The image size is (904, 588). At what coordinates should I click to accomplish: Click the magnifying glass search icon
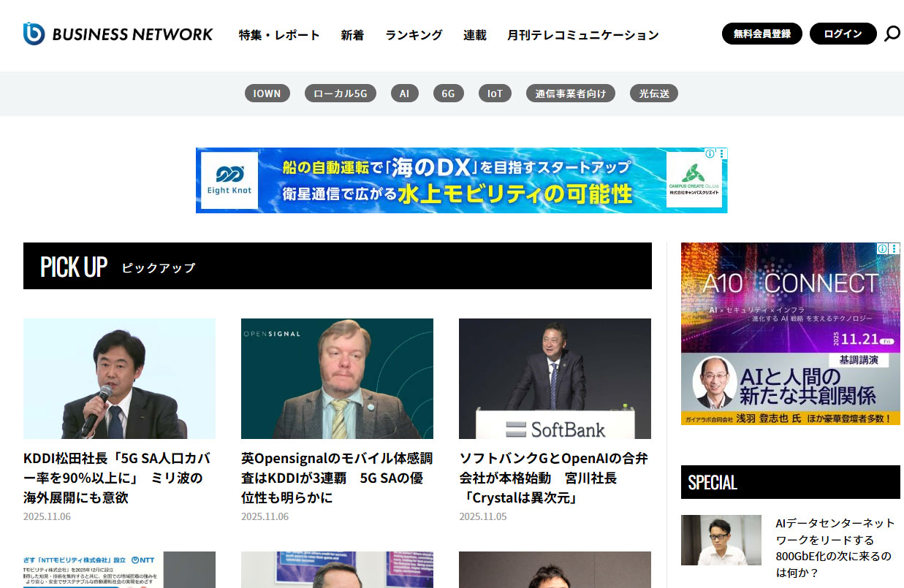coord(893,34)
